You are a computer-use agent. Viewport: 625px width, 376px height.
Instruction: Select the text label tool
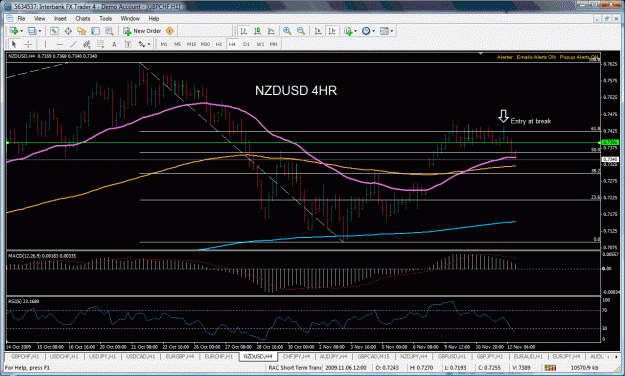pos(128,44)
